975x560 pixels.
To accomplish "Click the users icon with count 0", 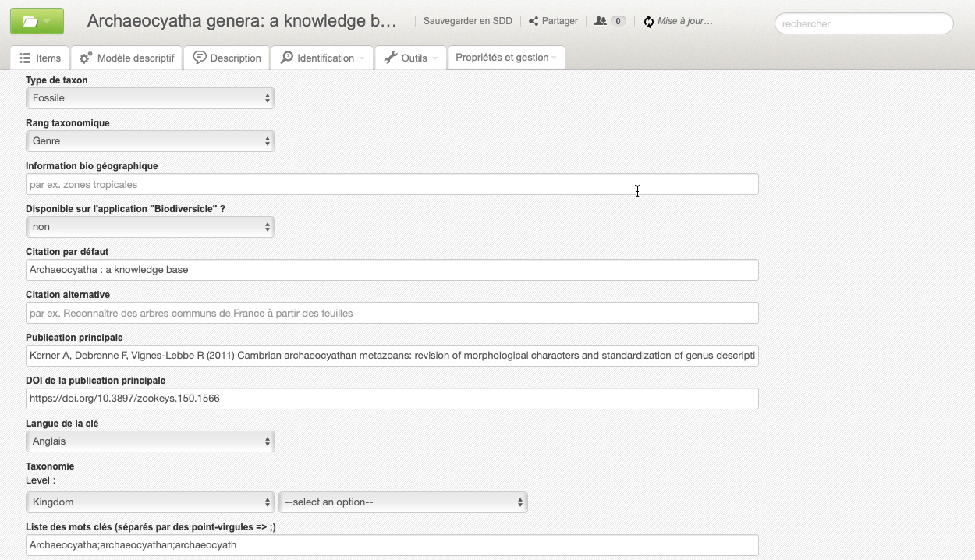I will [x=600, y=21].
